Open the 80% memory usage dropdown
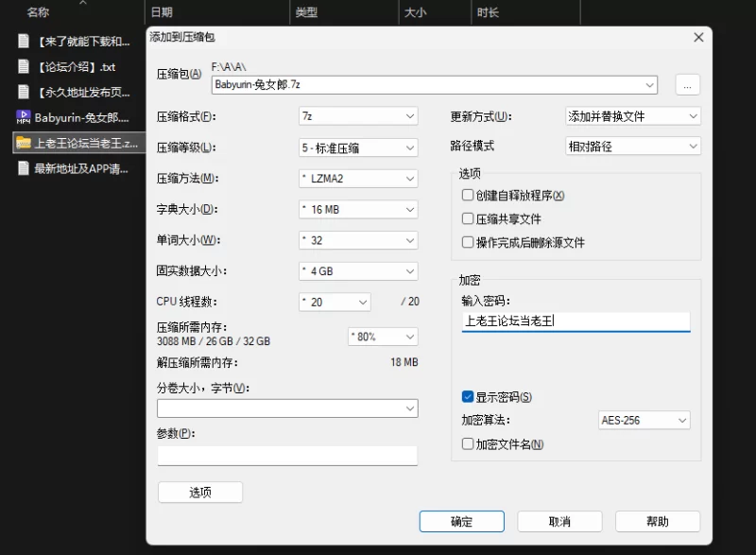756x555 pixels. (383, 337)
